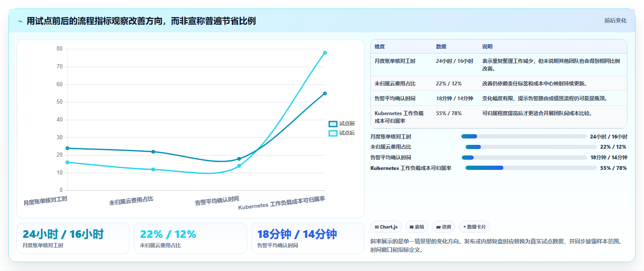Click the 告警平均确认时间 table row label
The height and width of the screenshot is (271, 644).
[x=395, y=99]
